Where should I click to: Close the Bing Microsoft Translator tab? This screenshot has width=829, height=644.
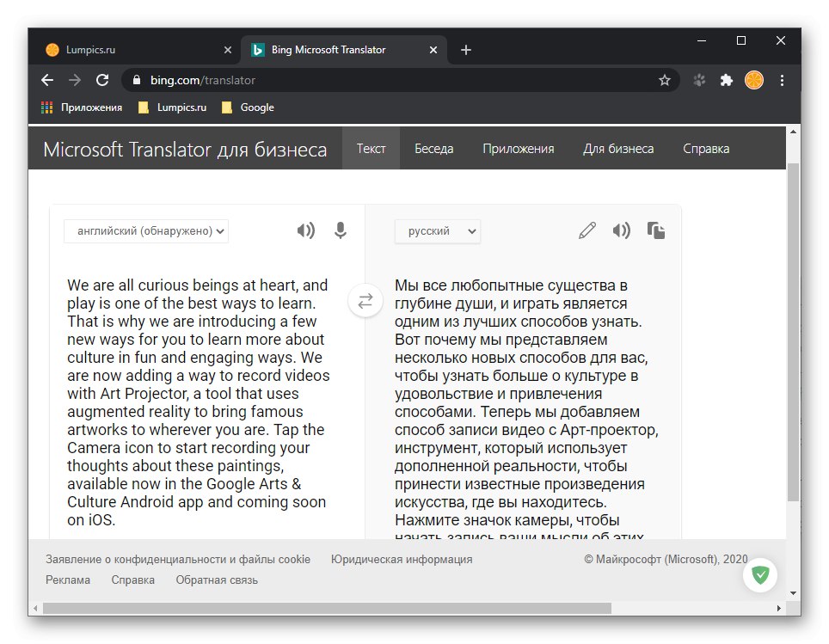(x=433, y=50)
